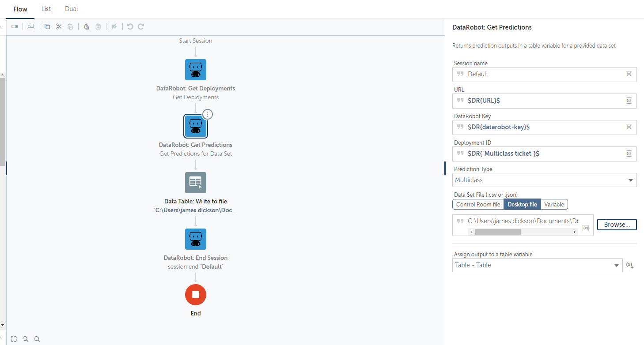Switch to the List view tab

tap(46, 9)
